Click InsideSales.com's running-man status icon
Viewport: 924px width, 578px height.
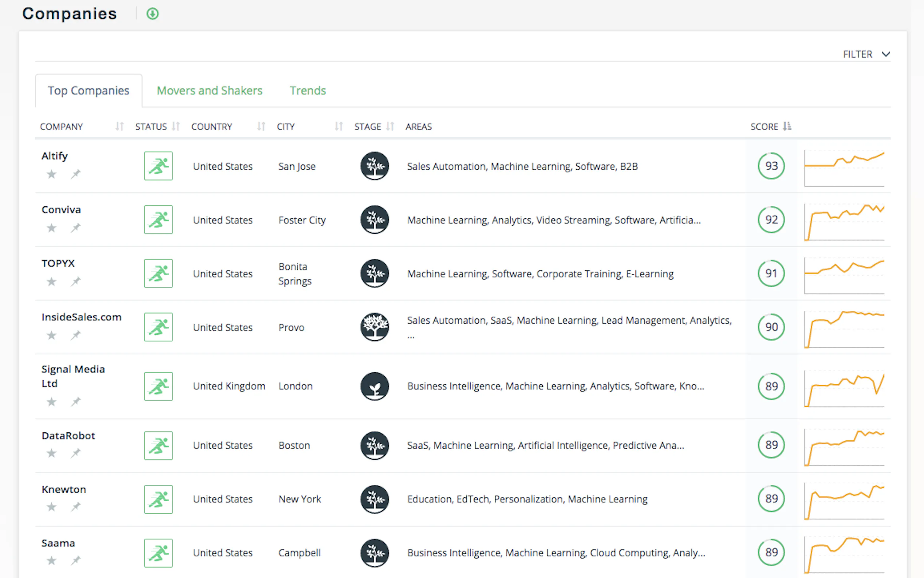click(x=158, y=327)
